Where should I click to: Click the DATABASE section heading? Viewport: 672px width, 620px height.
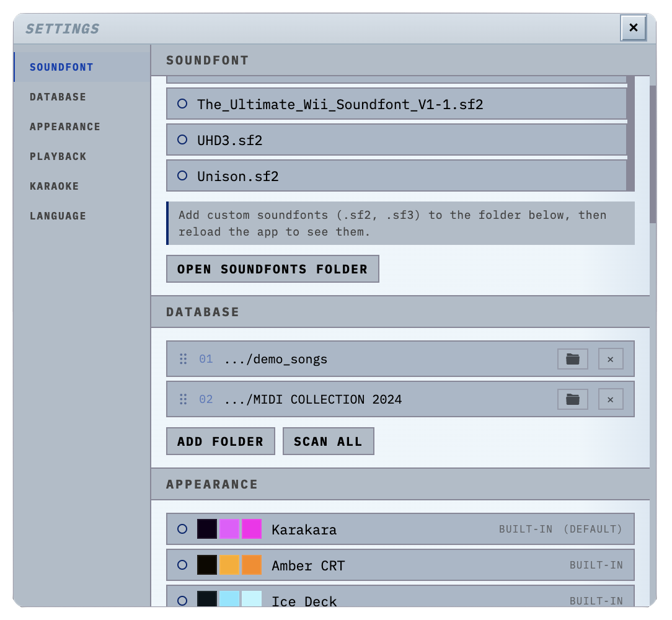click(x=203, y=312)
